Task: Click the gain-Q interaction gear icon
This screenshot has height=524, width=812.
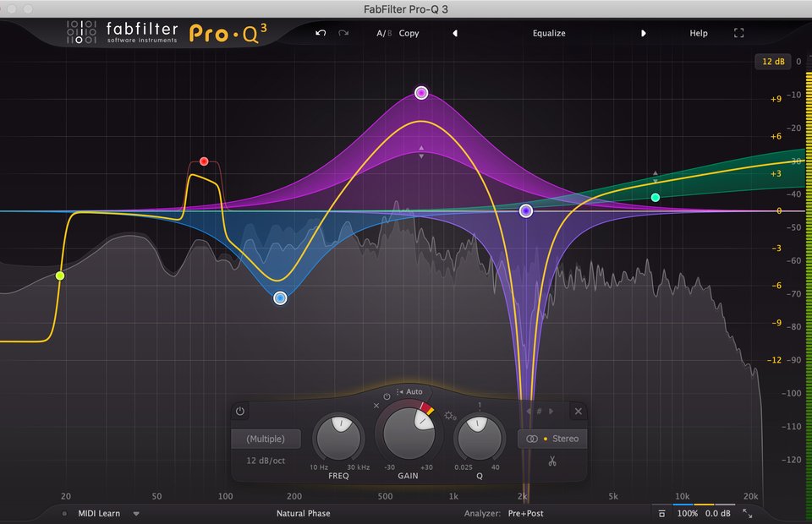Action: [449, 415]
